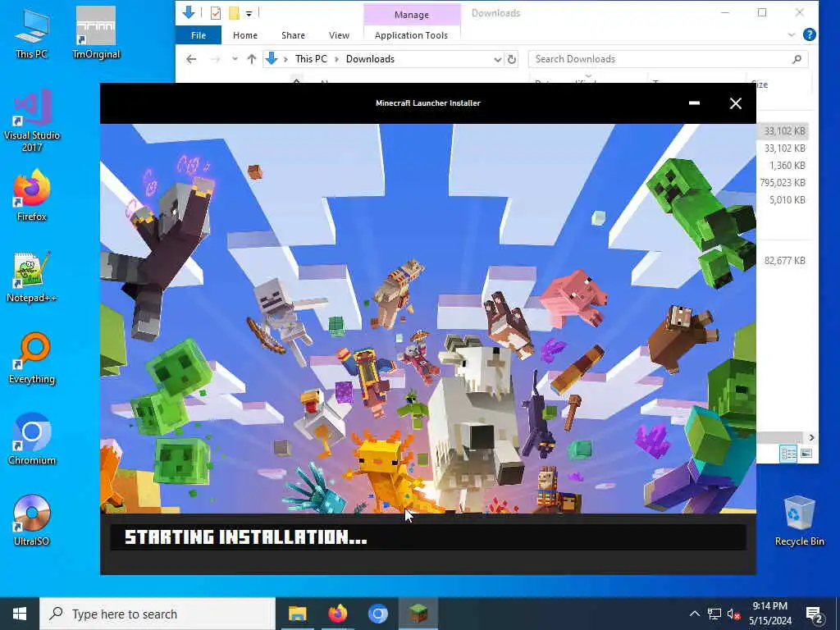Select Firefox desktop shortcut
This screenshot has width=840, height=630.
[x=32, y=195]
